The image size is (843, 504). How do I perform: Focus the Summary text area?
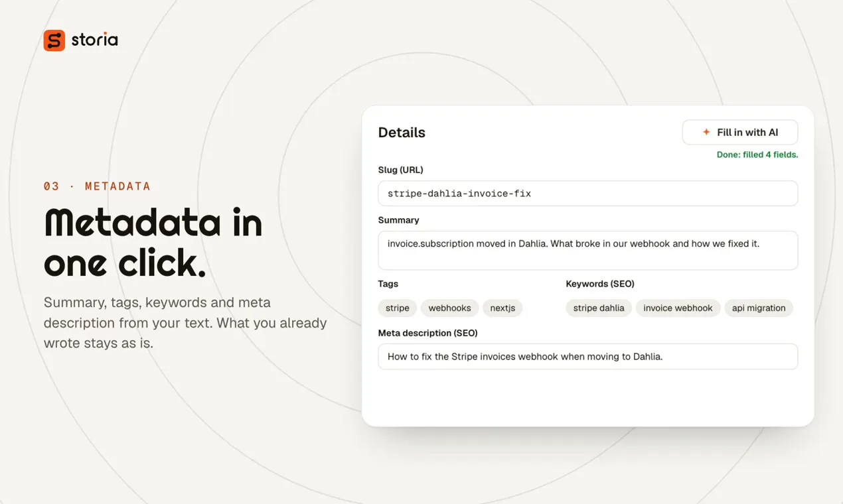588,250
